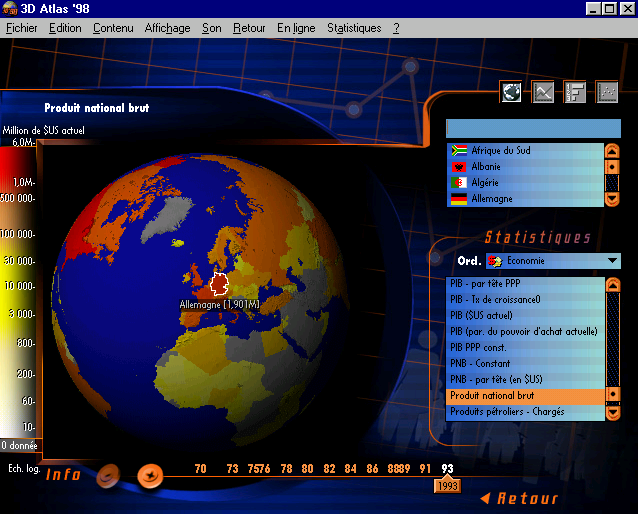Click the 3D Atlas title bar icon
The image size is (638, 514).
click(x=9, y=8)
